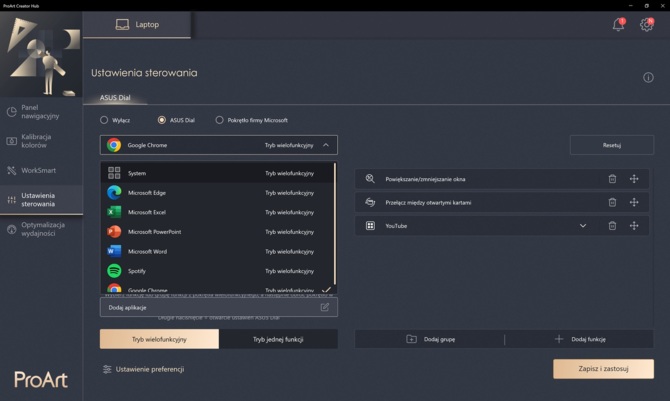Image resolution: width=670 pixels, height=401 pixels.
Task: Click the zoom icon of Powiększanie/zmniejszanie okna
Action: (x=370, y=179)
